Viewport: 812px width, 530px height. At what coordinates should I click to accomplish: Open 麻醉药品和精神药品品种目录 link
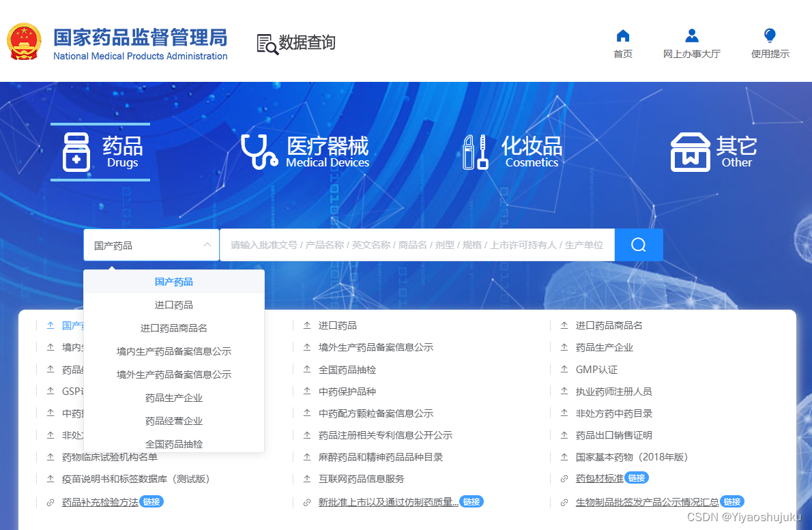click(x=381, y=457)
